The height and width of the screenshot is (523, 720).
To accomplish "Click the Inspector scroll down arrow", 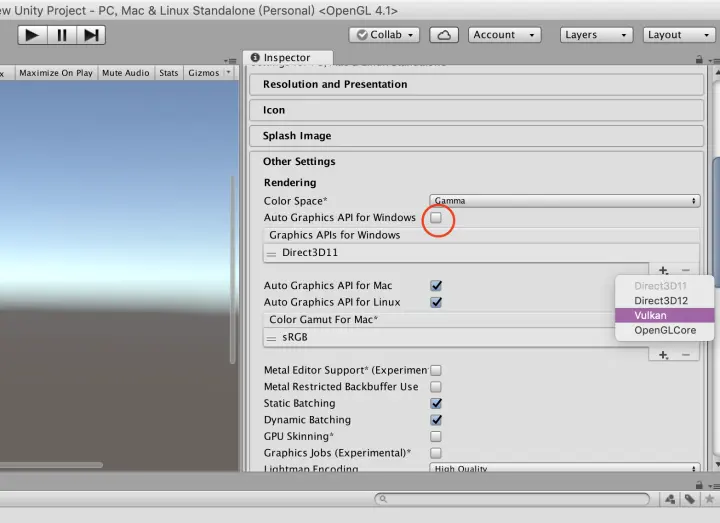I will [x=717, y=465].
